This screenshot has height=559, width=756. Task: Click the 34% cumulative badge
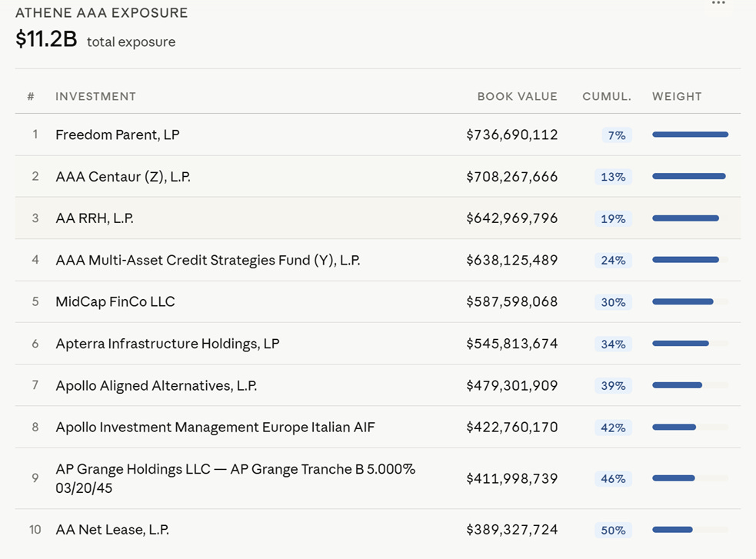(613, 344)
